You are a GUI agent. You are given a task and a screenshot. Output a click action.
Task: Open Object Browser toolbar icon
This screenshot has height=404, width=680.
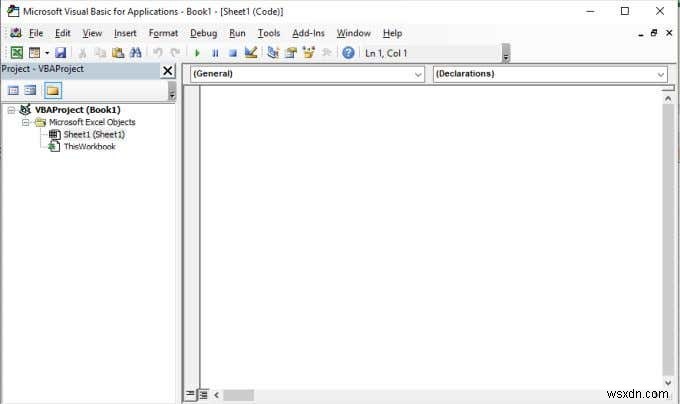309,53
